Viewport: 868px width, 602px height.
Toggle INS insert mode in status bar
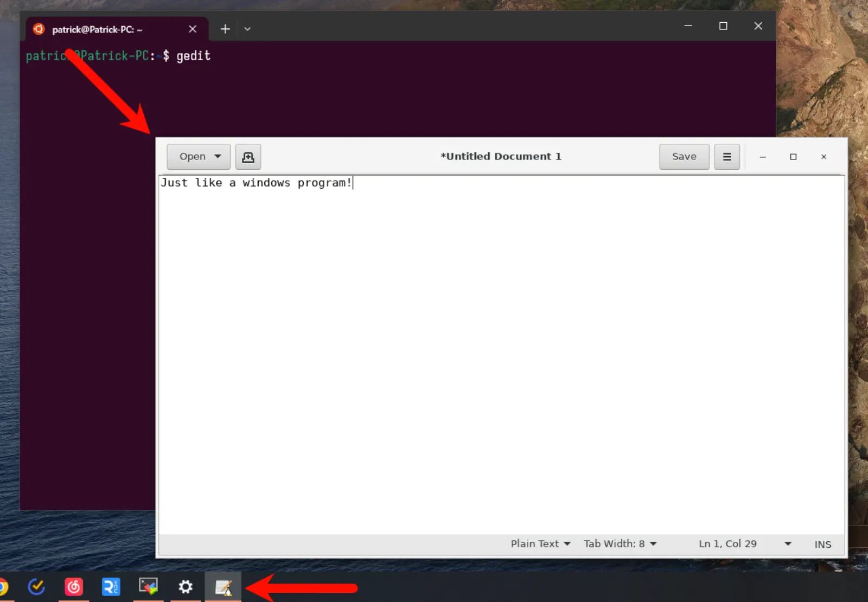822,544
